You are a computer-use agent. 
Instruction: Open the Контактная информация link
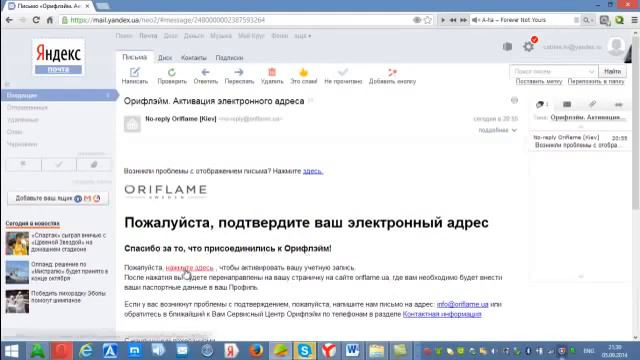coord(442,314)
